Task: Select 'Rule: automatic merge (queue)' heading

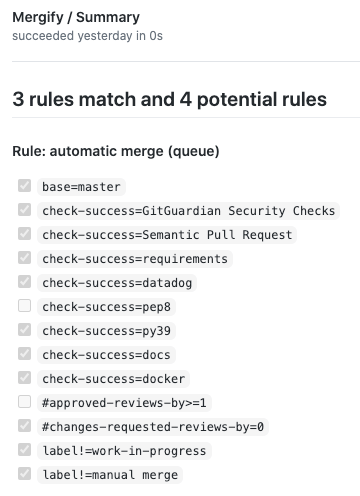Action: pos(116,151)
